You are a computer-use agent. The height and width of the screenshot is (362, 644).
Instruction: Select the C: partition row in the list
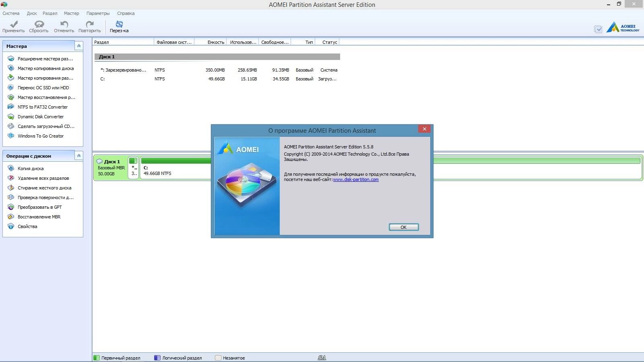click(217, 79)
